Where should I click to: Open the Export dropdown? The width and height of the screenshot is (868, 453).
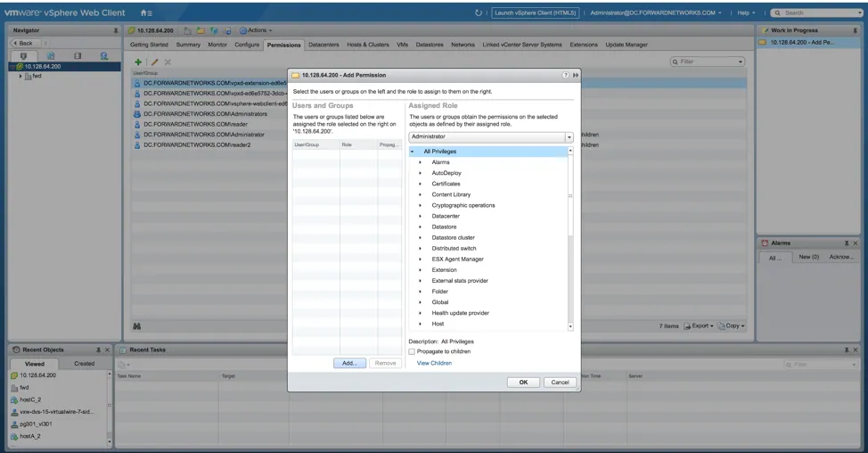coord(700,326)
